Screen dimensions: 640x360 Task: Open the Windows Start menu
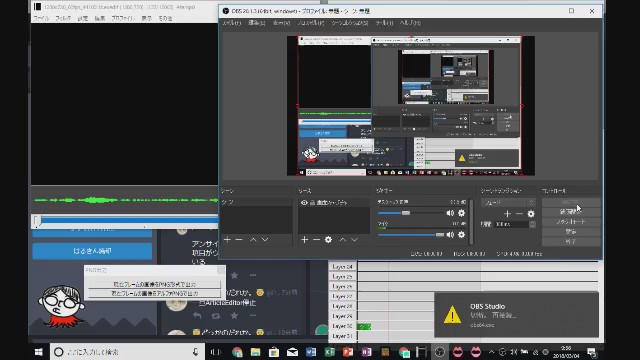[39, 352]
